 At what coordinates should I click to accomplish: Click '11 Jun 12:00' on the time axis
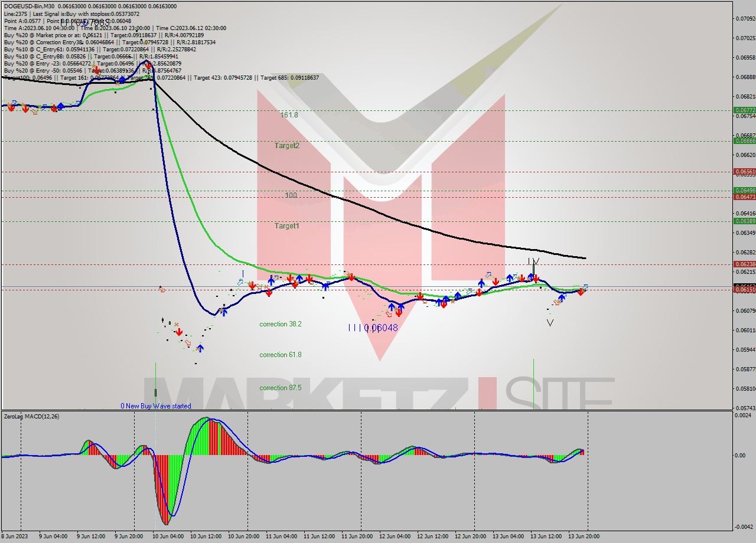pyautogui.click(x=319, y=537)
